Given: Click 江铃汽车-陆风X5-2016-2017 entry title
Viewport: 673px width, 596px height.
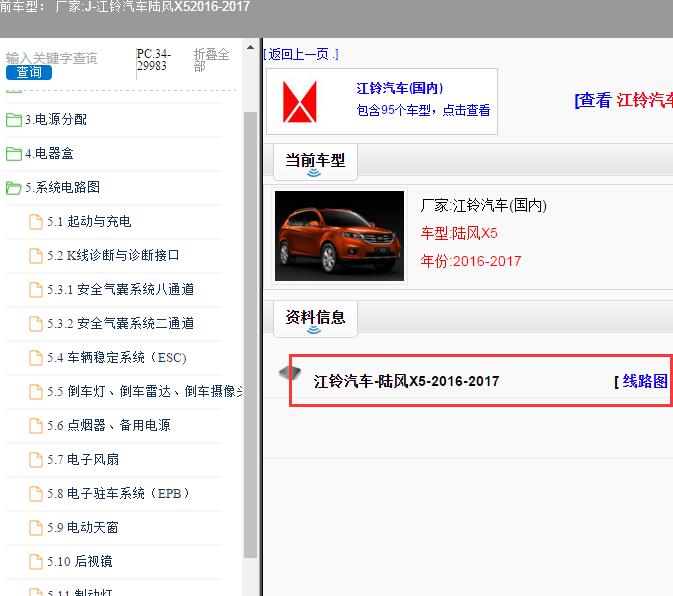Looking at the screenshot, I should point(406,381).
